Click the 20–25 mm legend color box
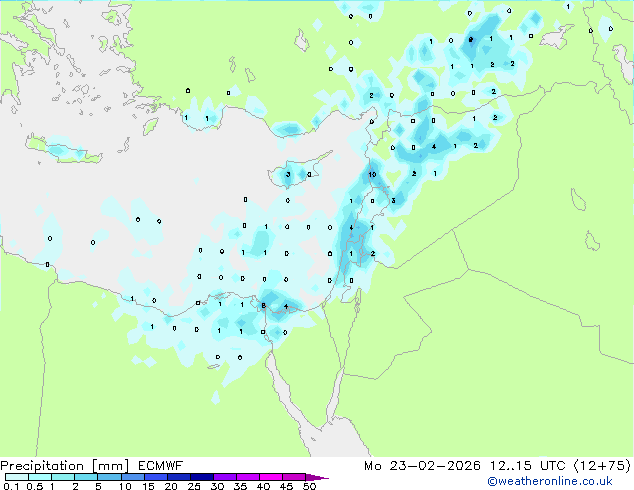 [x=179, y=477]
